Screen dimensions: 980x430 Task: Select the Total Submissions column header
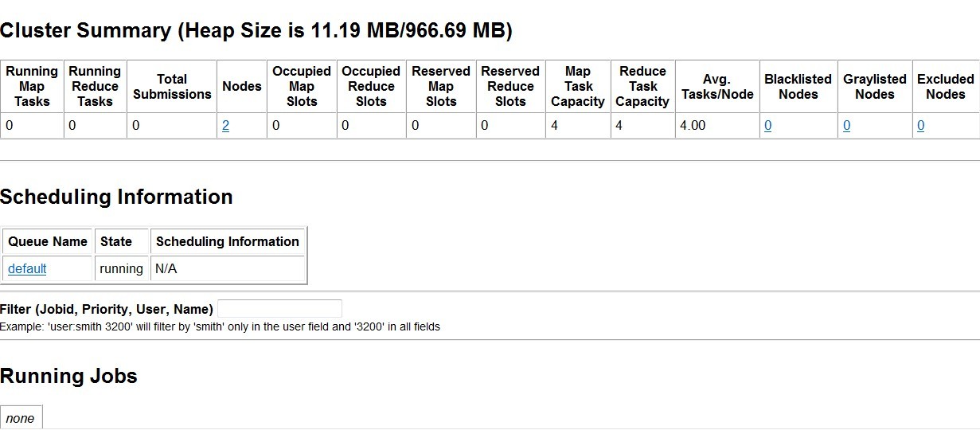[172, 86]
